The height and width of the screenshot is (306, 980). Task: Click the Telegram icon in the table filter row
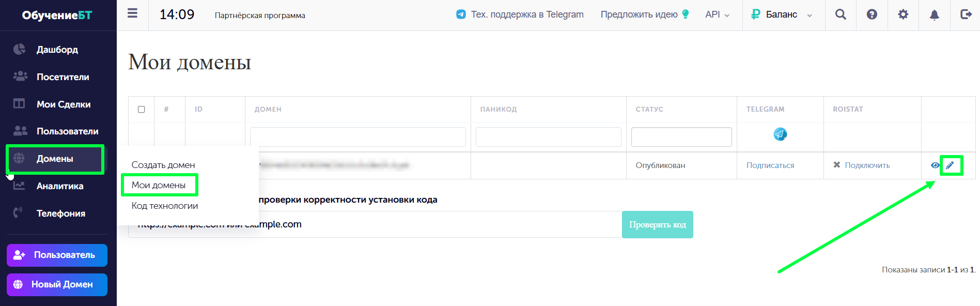tap(780, 134)
